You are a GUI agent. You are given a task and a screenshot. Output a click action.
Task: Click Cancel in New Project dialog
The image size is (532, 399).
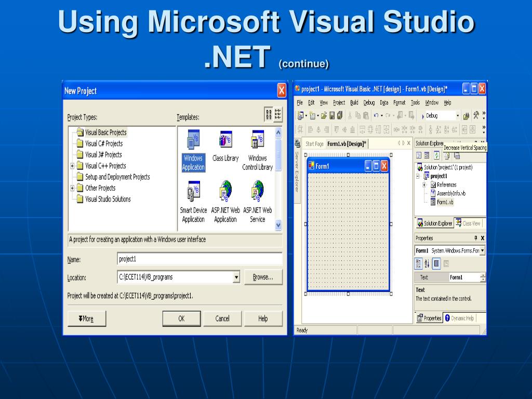click(x=222, y=318)
